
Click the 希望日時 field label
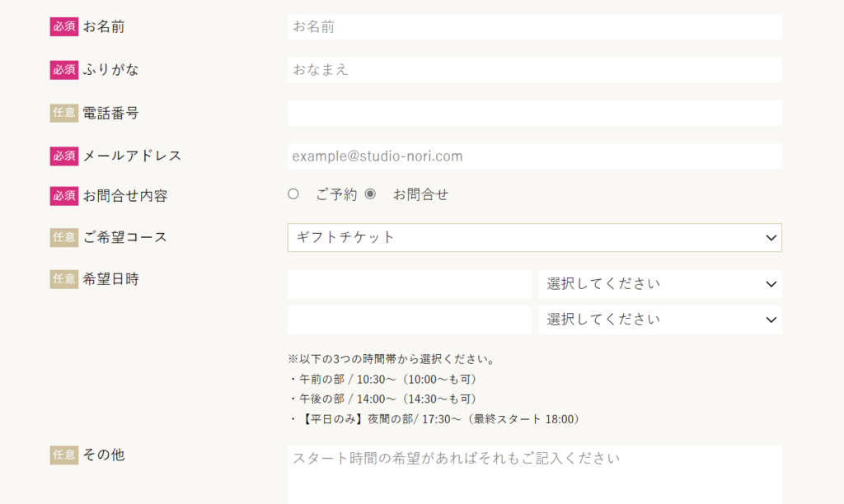pos(110,279)
